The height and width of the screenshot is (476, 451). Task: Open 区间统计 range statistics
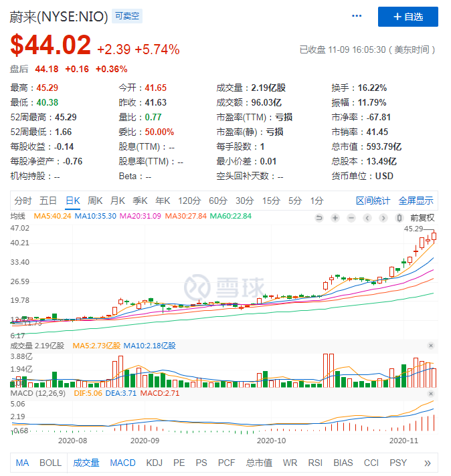click(x=373, y=201)
